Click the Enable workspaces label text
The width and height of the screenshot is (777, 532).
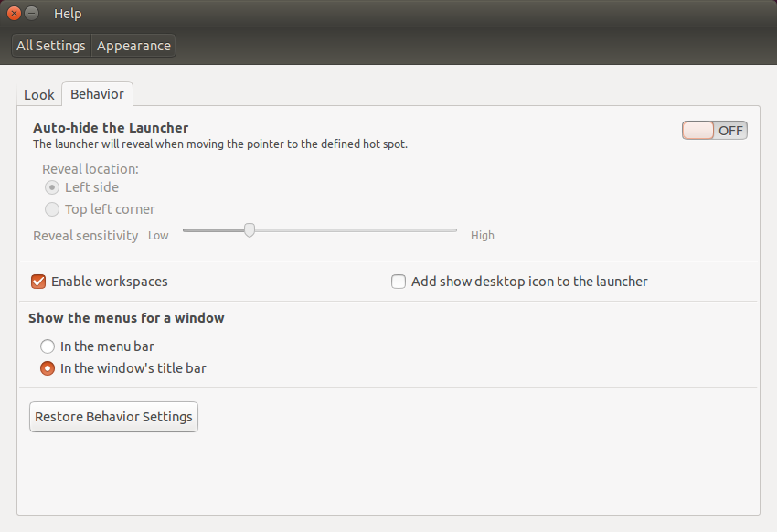tap(110, 282)
